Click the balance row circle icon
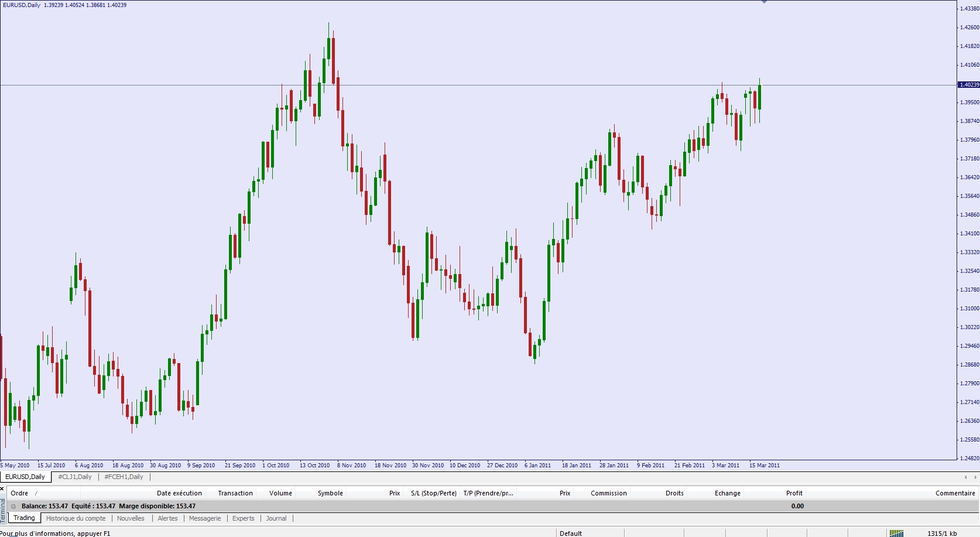The width and height of the screenshot is (980, 537). pyautogui.click(x=13, y=506)
